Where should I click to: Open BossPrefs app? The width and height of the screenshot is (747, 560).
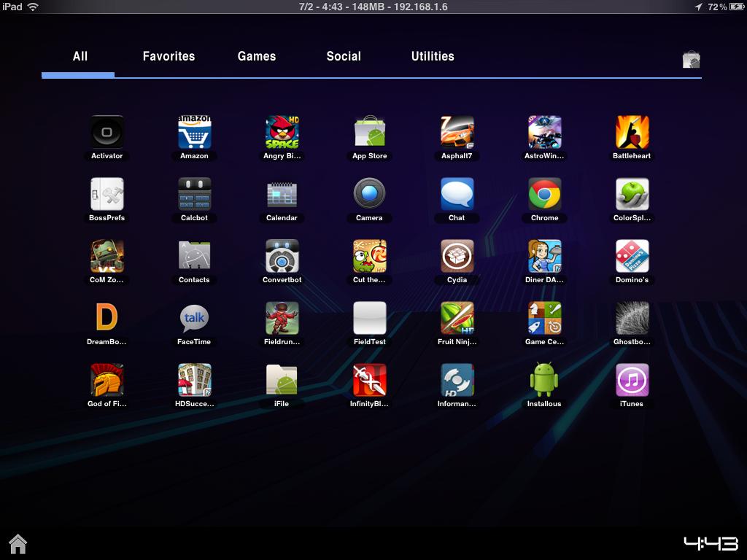point(107,194)
